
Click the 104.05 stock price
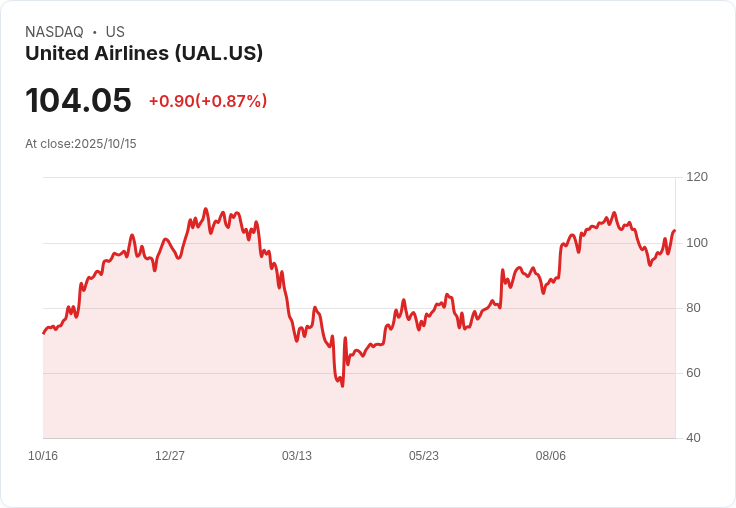[x=78, y=100]
